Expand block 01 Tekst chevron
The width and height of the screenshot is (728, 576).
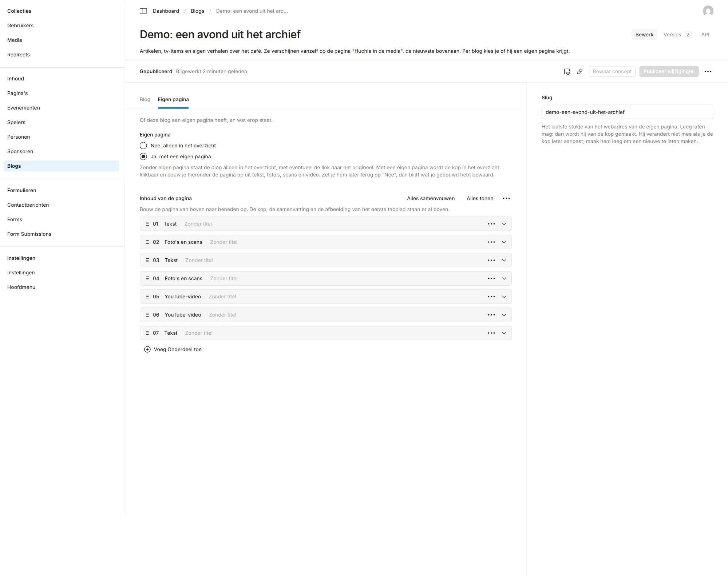click(504, 224)
